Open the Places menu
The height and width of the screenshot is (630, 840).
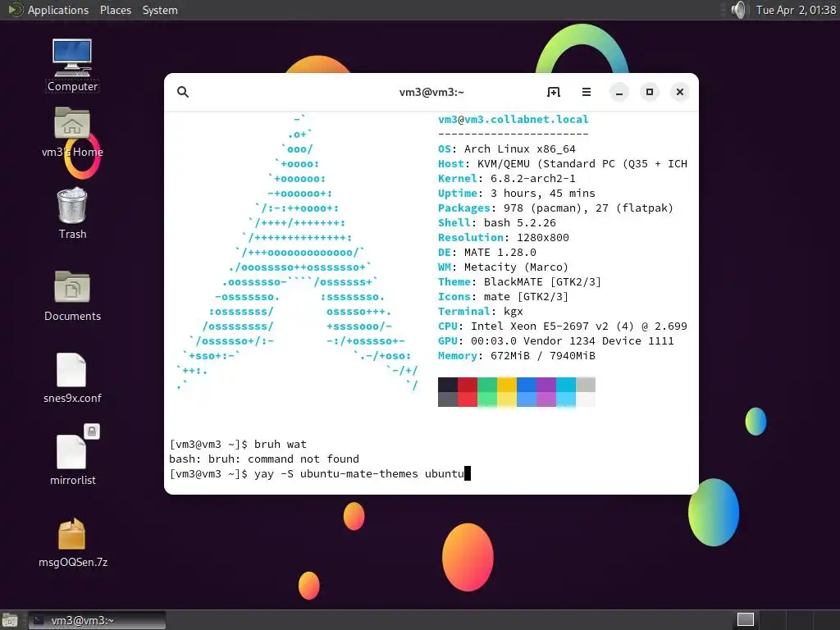point(115,10)
